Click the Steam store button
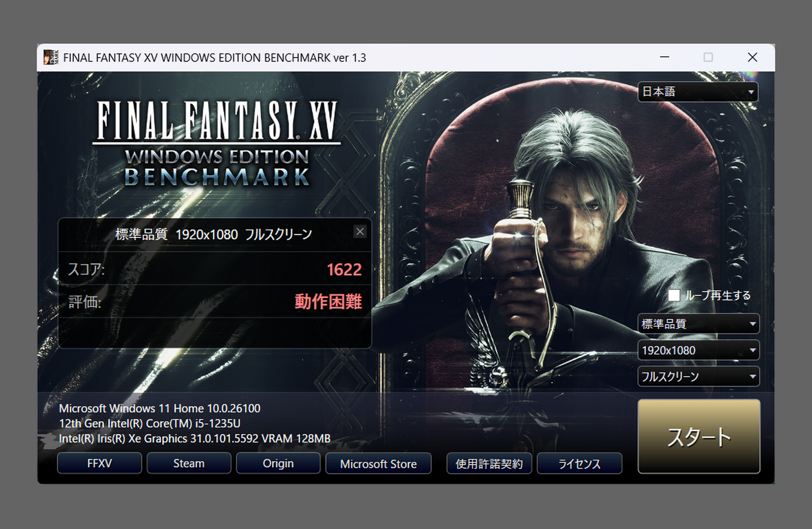The image size is (812, 529). (189, 463)
